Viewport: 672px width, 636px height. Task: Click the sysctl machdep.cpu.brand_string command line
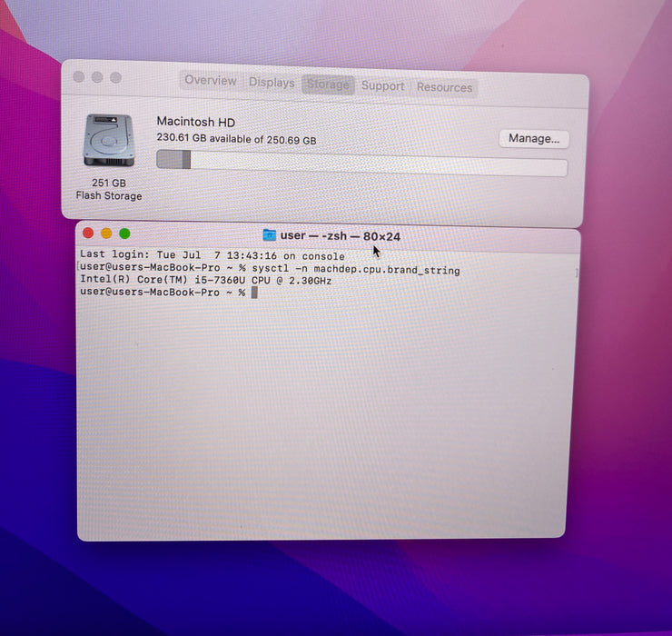(270, 269)
